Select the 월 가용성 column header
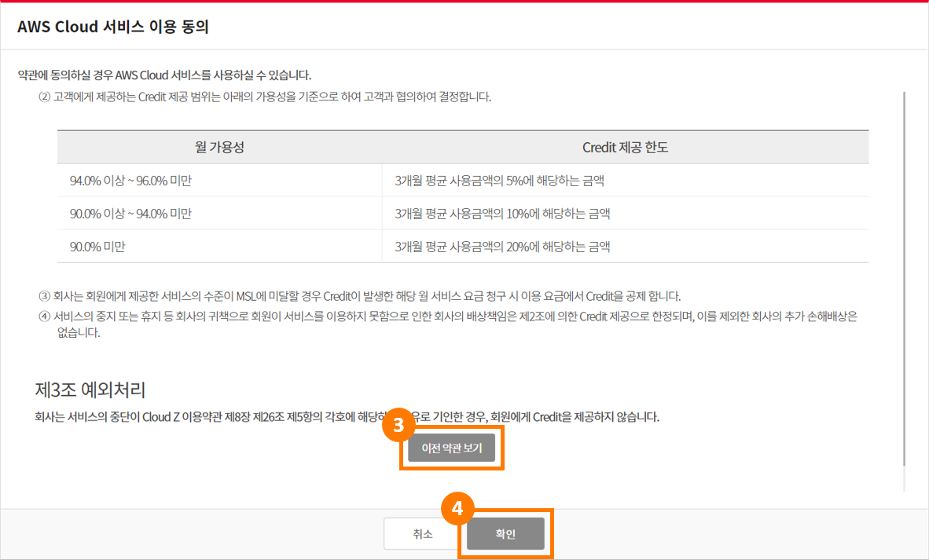Screen dimensions: 929x560 tap(220, 148)
